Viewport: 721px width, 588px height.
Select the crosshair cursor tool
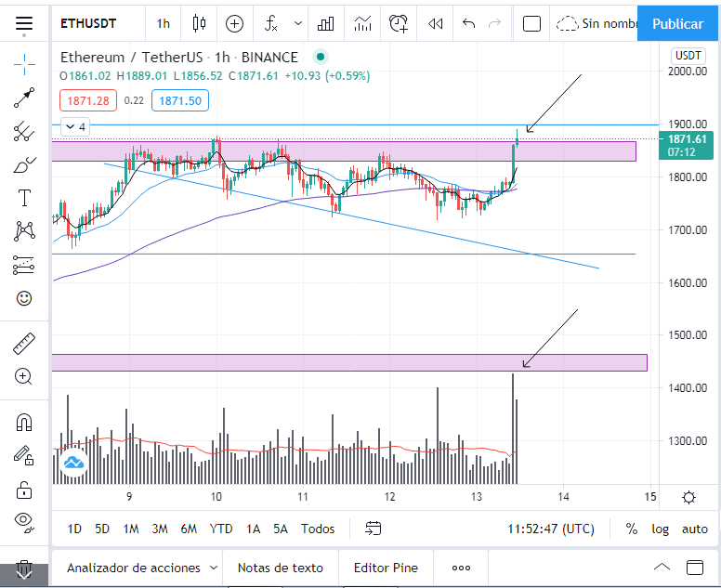24,64
